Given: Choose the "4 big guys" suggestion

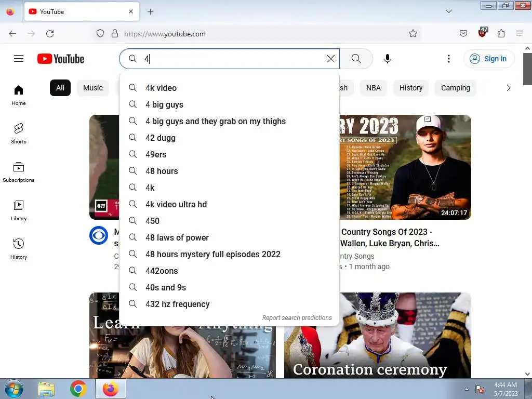Looking at the screenshot, I should (229, 104).
